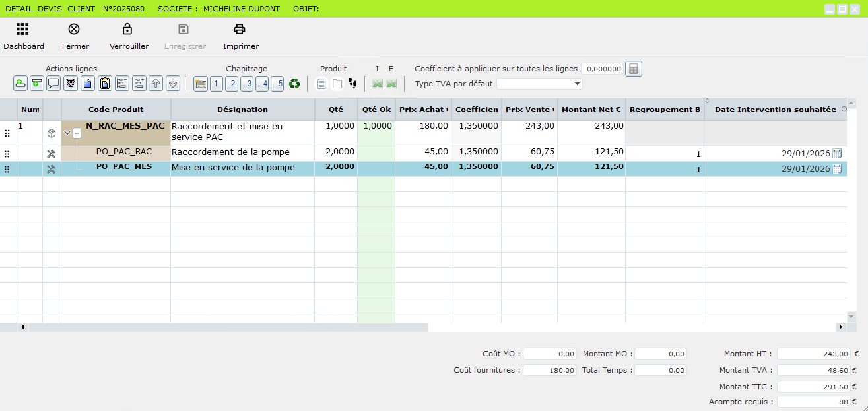Click the coefficient input field
Viewport: 868px width, 411px height.
click(602, 69)
